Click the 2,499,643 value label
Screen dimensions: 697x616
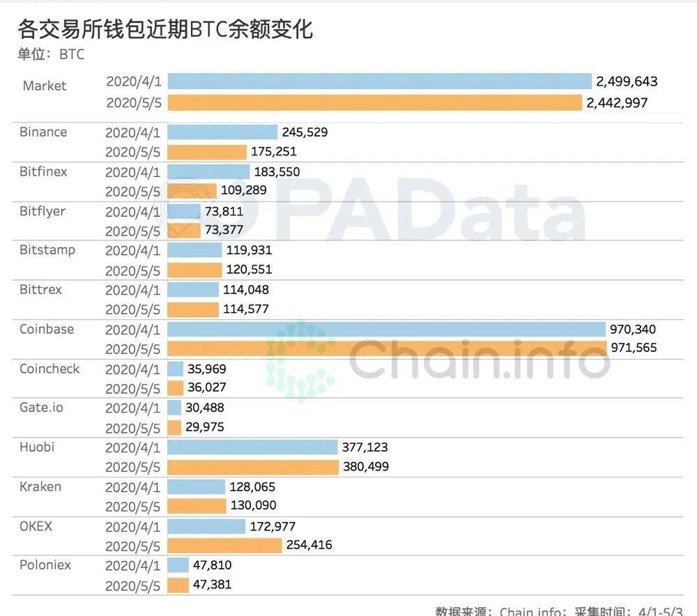pyautogui.click(x=627, y=82)
